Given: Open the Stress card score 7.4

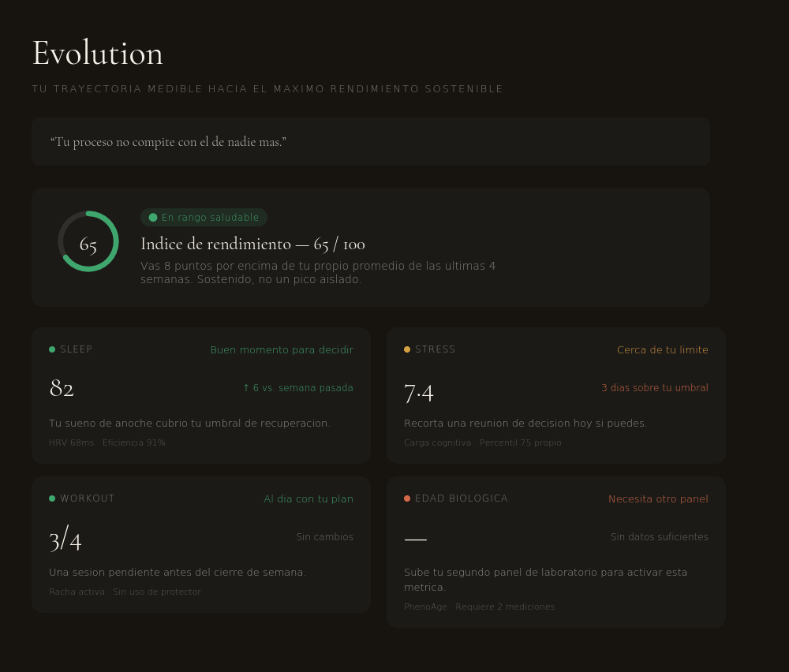Looking at the screenshot, I should [x=419, y=392].
